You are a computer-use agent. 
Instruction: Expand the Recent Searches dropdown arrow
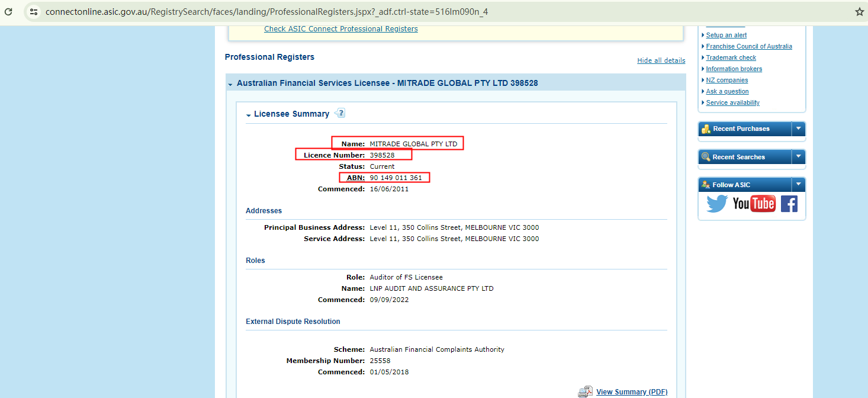(799, 157)
